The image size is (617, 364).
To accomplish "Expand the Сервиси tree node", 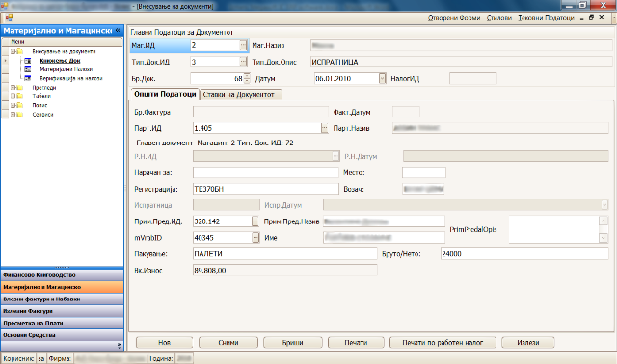I will 13,115.
